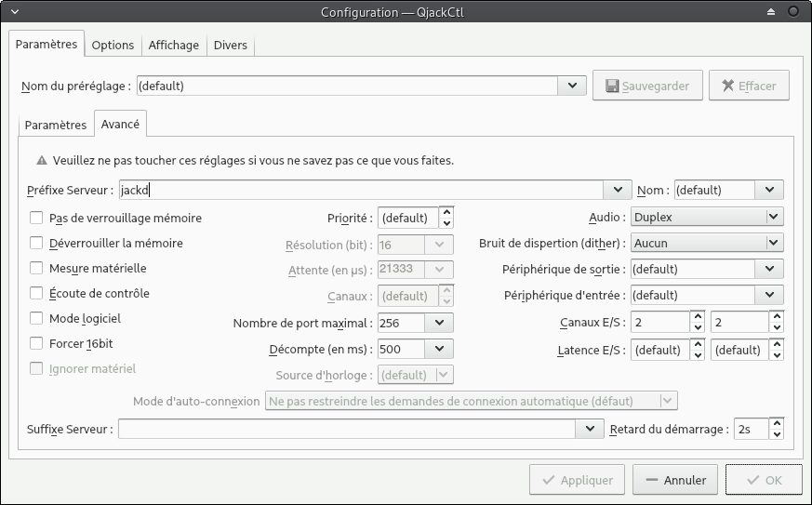Click the Préfixe Serveur text field
Image resolution: width=812 pixels, height=505 pixels.
pos(363,191)
